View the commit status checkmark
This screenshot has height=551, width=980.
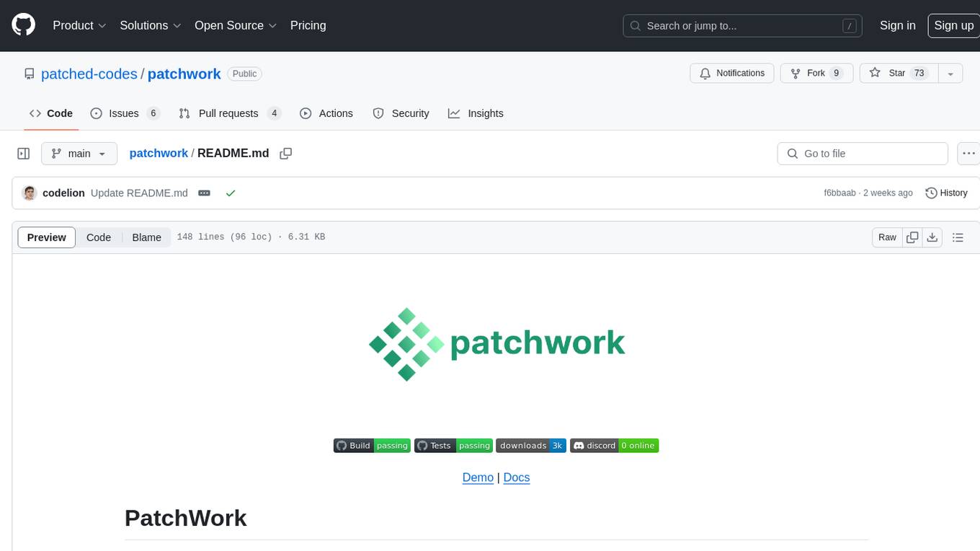pos(231,193)
